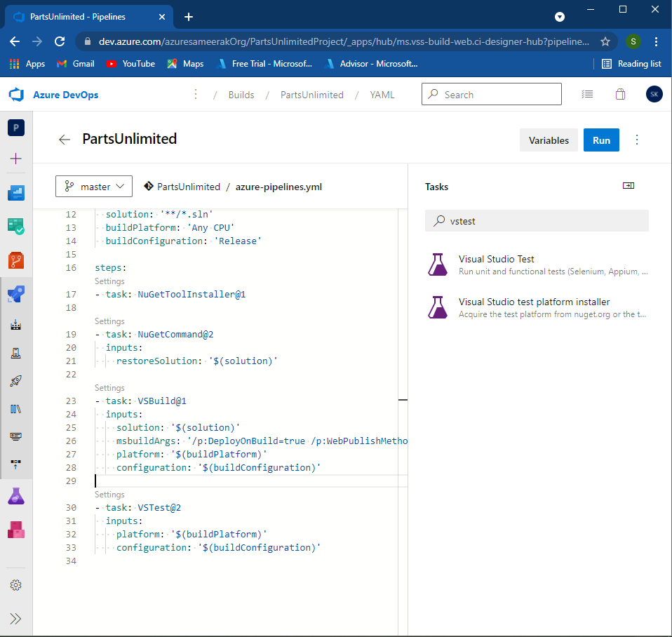The height and width of the screenshot is (637, 672).
Task: Open PartsUnlimited breadcrumb link
Action: 312,95
